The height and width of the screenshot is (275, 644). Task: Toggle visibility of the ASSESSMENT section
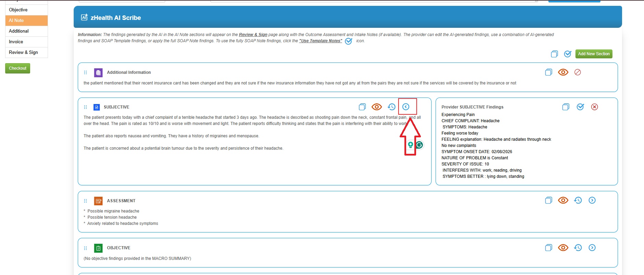pos(563,200)
